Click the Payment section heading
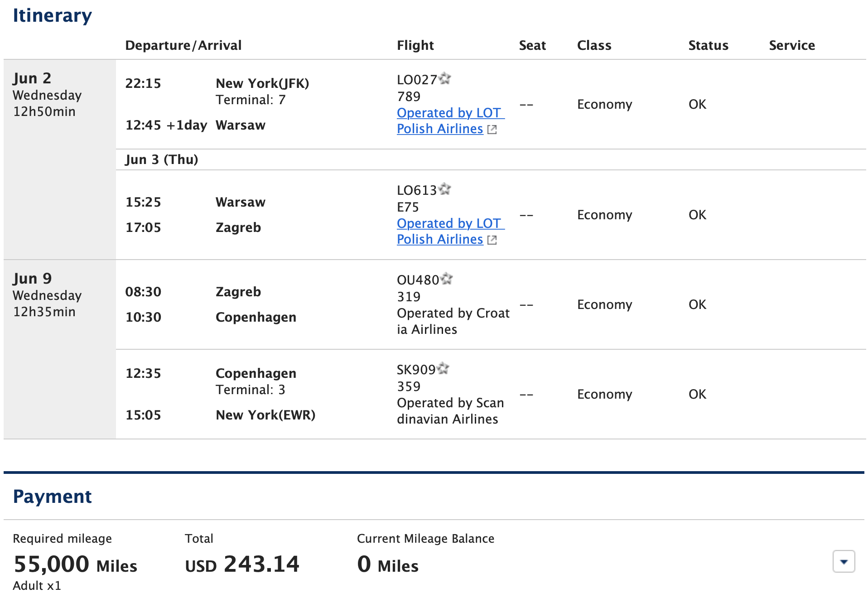 pos(53,496)
